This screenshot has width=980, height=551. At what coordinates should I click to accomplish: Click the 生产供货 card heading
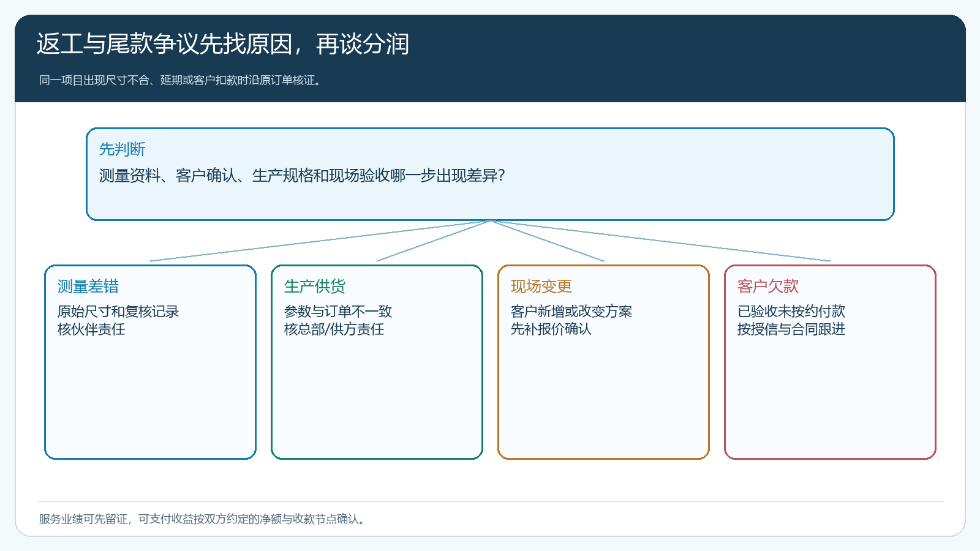click(x=315, y=287)
